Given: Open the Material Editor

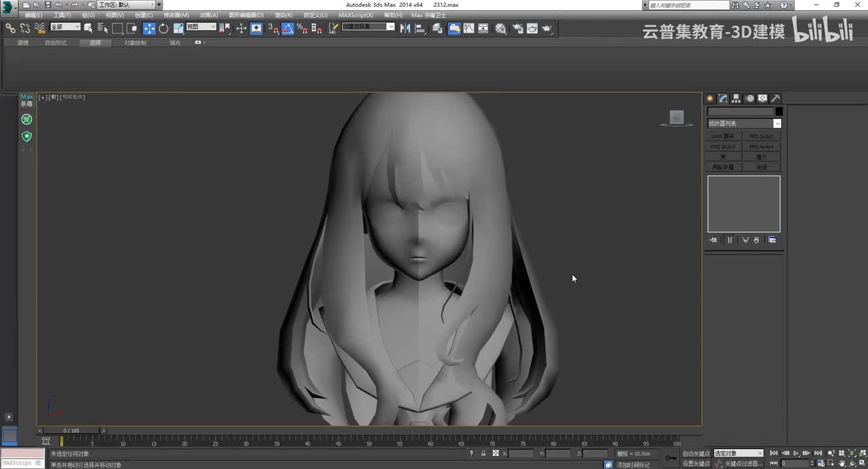Looking at the screenshot, I should coord(500,28).
